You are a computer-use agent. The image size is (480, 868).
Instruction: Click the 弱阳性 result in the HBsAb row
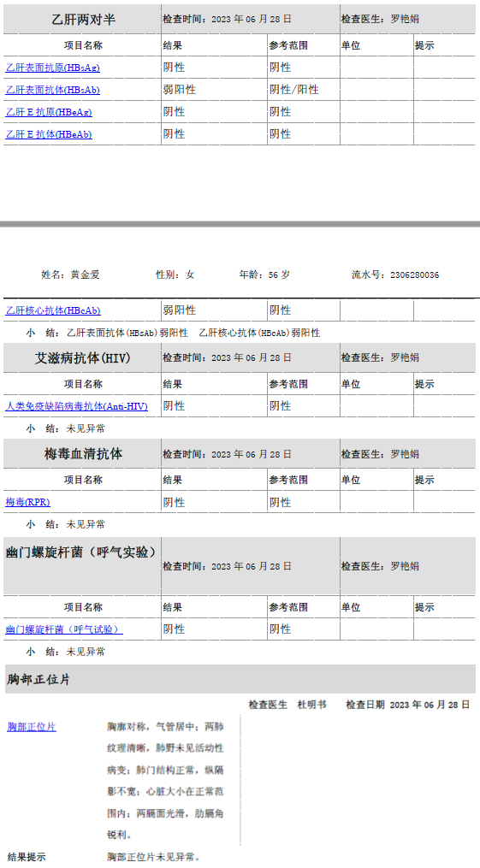pos(180,90)
